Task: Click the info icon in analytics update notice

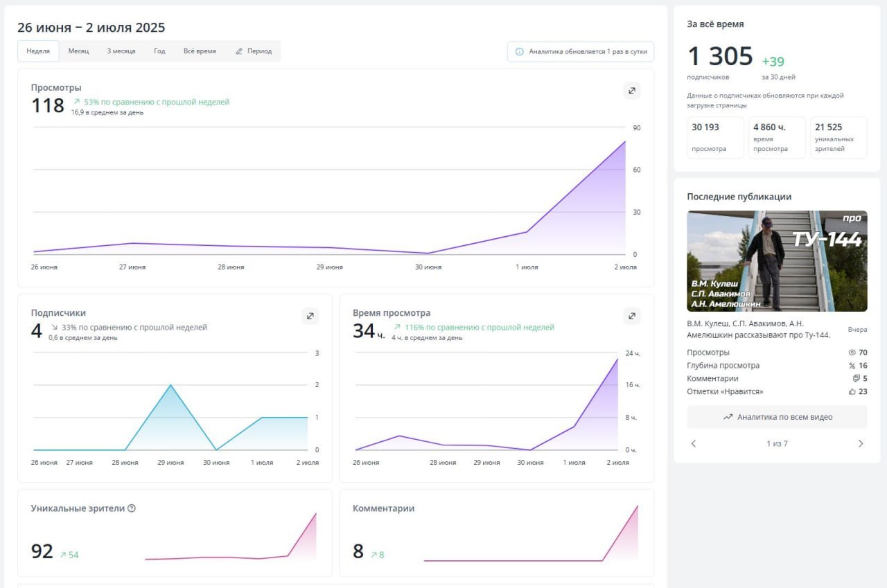Action: (x=520, y=51)
